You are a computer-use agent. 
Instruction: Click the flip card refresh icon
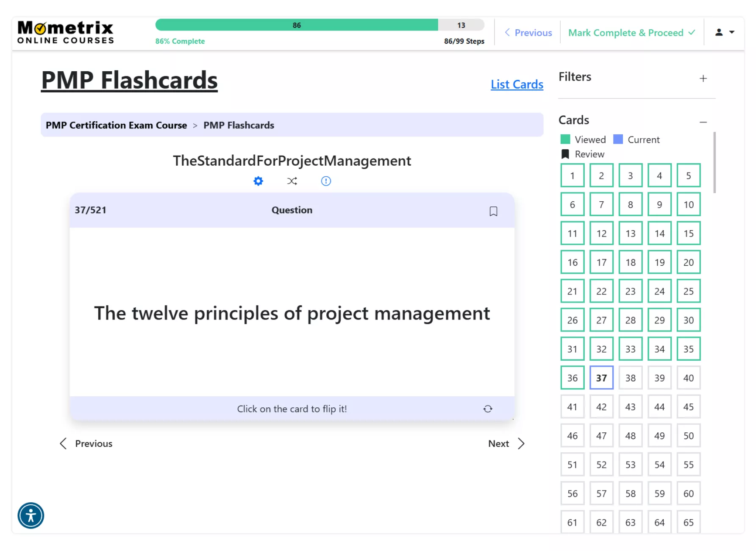[488, 409]
